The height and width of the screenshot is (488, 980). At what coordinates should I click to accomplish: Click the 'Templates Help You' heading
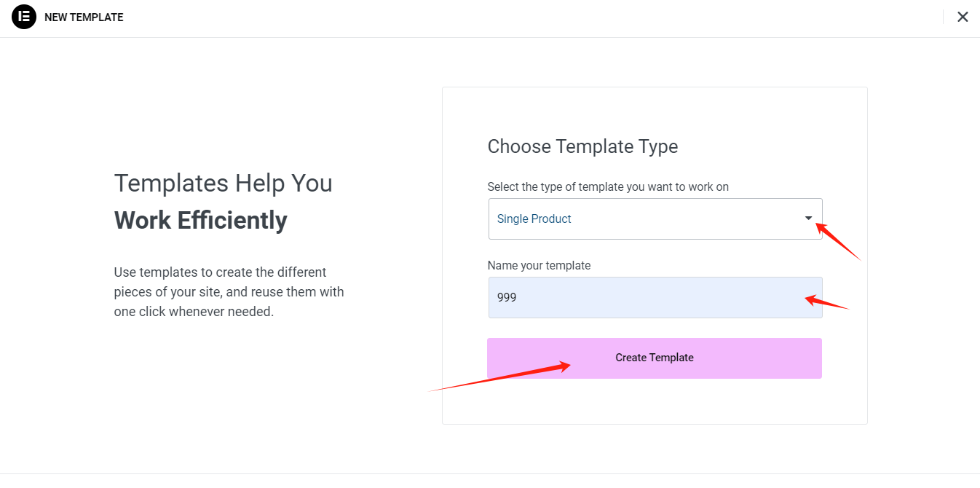pos(223,183)
